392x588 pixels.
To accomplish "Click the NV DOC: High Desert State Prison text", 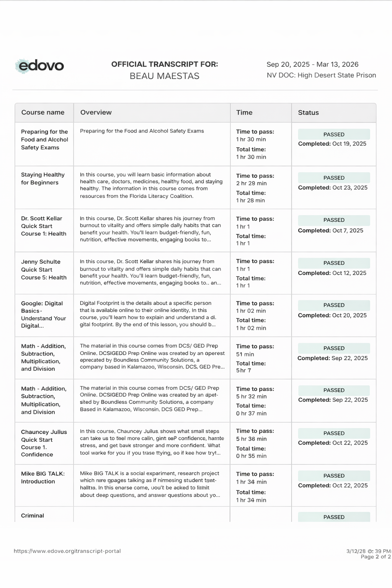I will (x=321, y=75).
